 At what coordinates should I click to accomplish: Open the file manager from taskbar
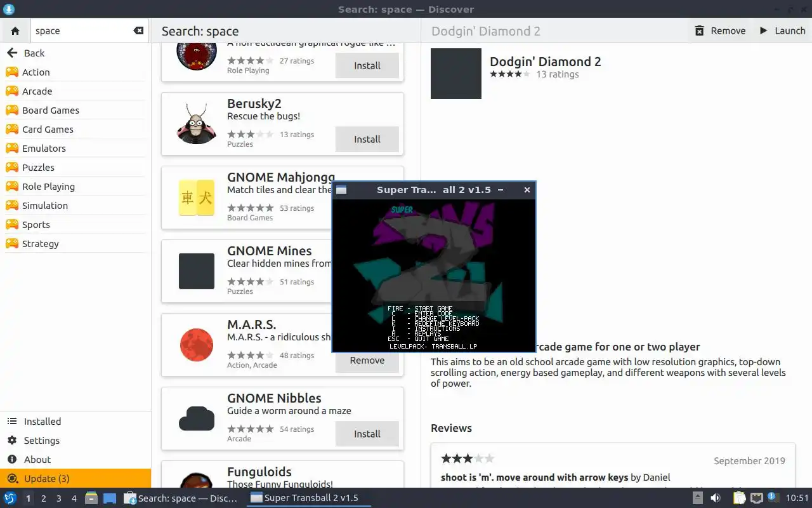tap(91, 498)
